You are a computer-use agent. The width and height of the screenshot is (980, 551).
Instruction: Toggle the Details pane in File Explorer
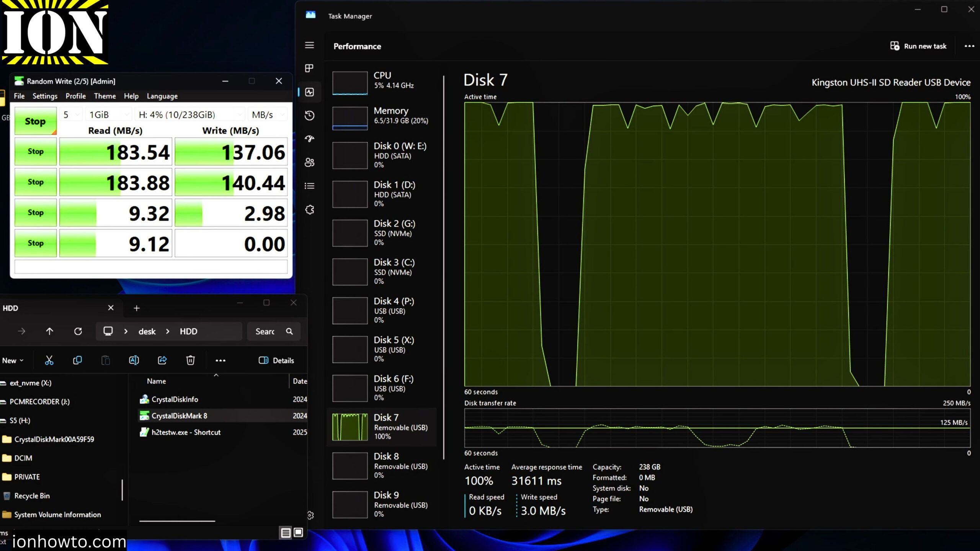point(276,360)
